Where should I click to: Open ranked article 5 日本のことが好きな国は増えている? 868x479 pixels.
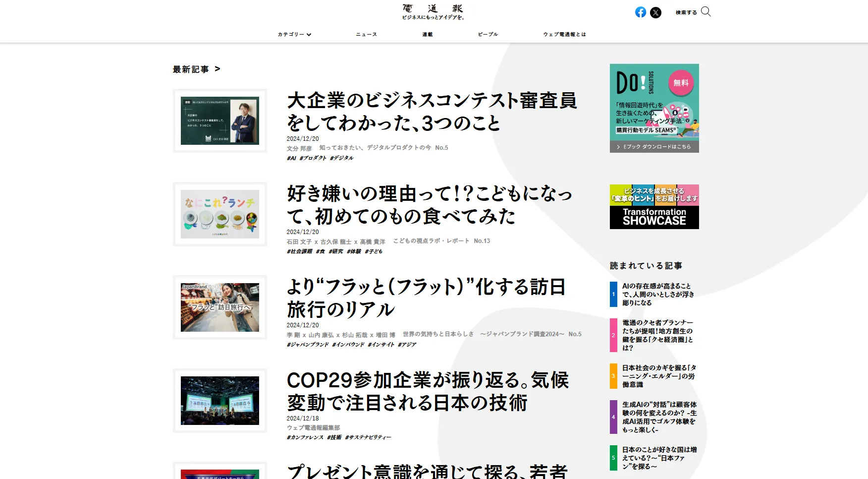click(x=654, y=458)
